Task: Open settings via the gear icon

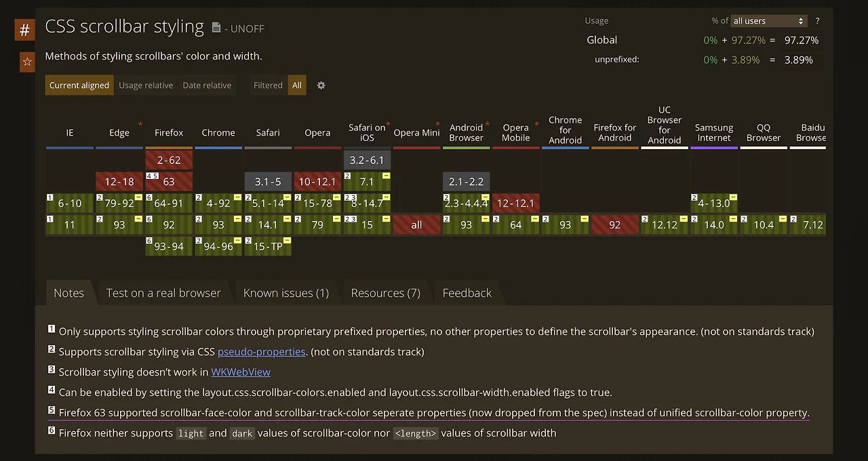Action: (x=321, y=85)
